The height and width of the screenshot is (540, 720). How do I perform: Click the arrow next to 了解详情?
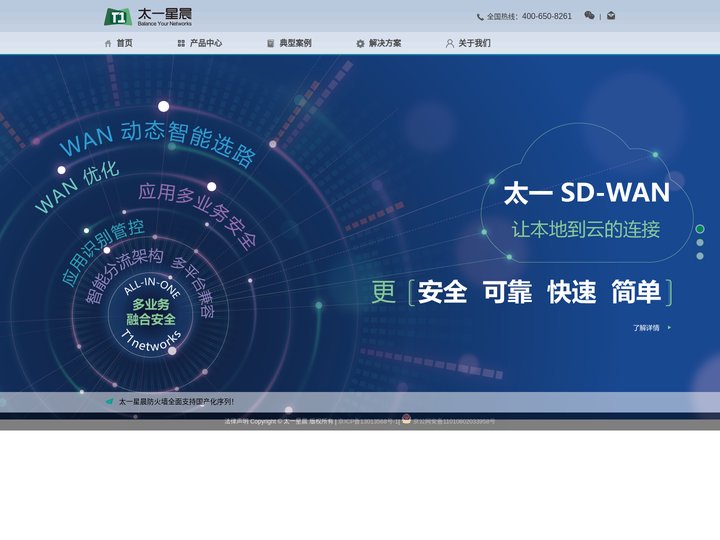[x=669, y=328]
